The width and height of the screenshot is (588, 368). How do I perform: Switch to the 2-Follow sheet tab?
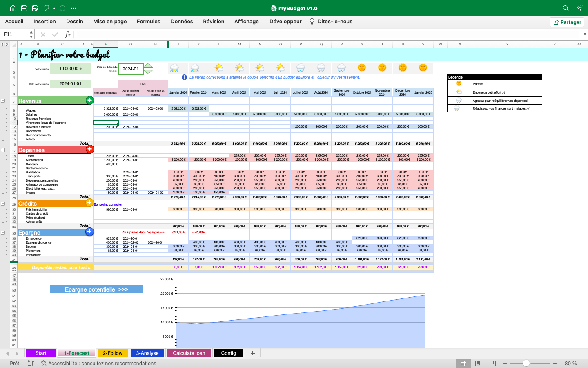pyautogui.click(x=112, y=353)
